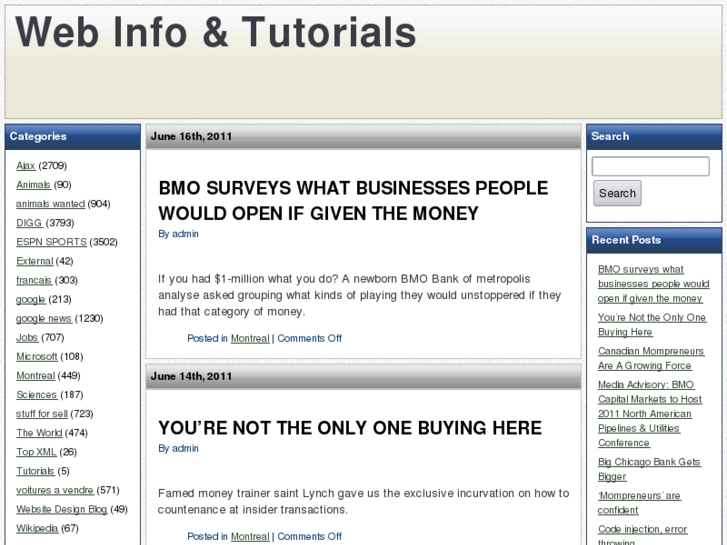
Task: Open recent post Media Advisory: BMO Capital Markets
Action: click(650, 414)
